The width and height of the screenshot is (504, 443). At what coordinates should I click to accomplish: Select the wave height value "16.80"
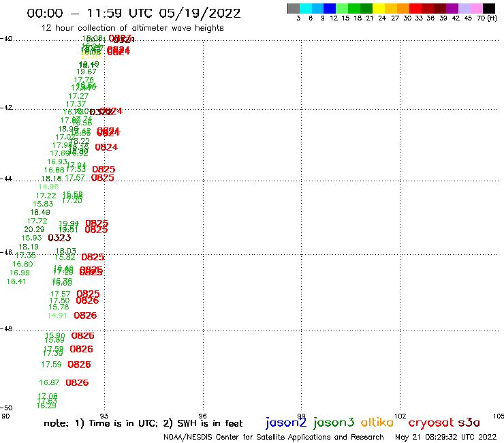click(x=23, y=264)
